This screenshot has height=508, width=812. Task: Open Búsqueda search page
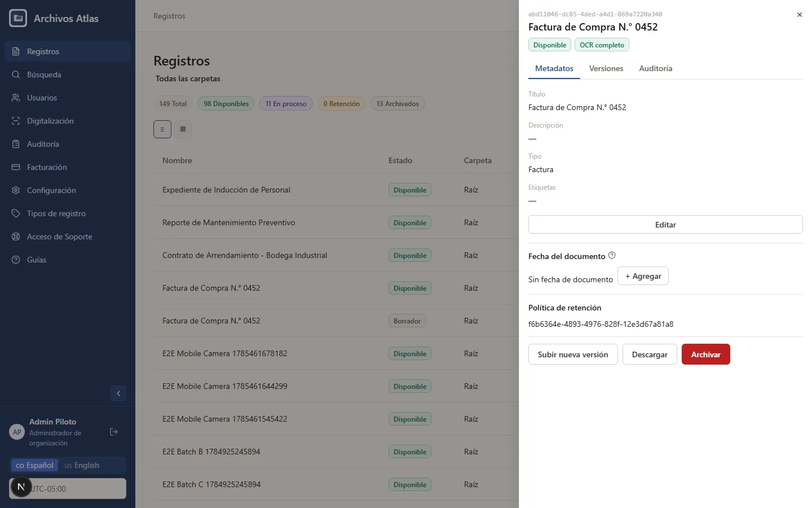[68, 75]
